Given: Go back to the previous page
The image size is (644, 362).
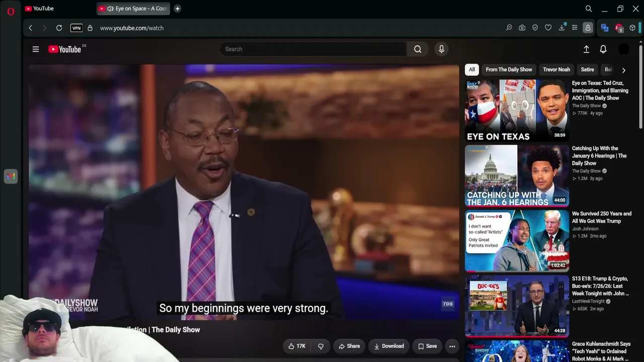Looking at the screenshot, I should tap(31, 28).
